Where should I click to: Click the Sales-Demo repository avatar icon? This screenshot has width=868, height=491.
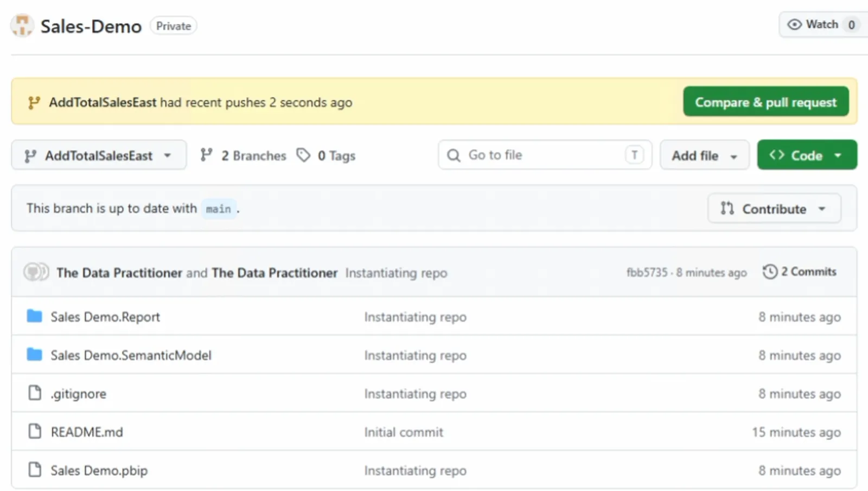tap(22, 25)
